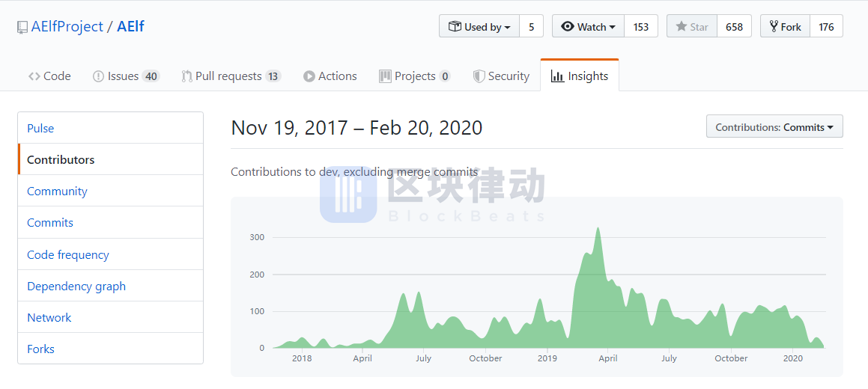Open the Contributions: Commits dropdown
The width and height of the screenshot is (868, 389).
(774, 126)
